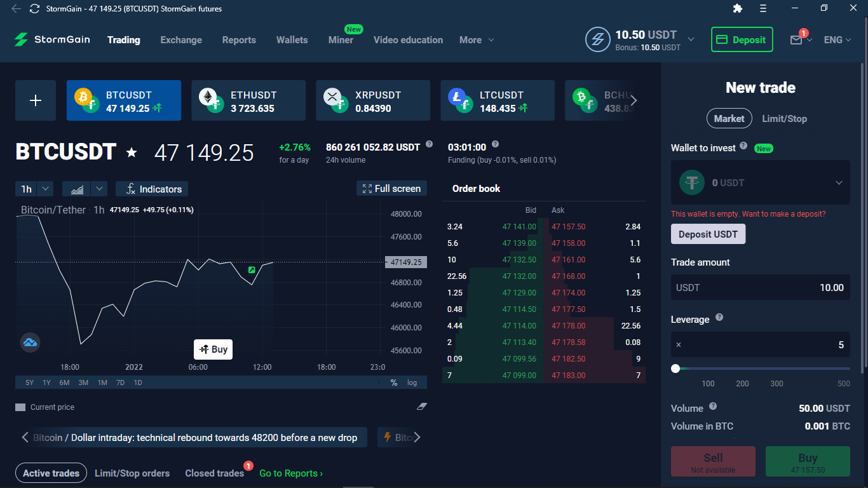Open the Trading tab
Screen dimensions: 868x488
123,39
